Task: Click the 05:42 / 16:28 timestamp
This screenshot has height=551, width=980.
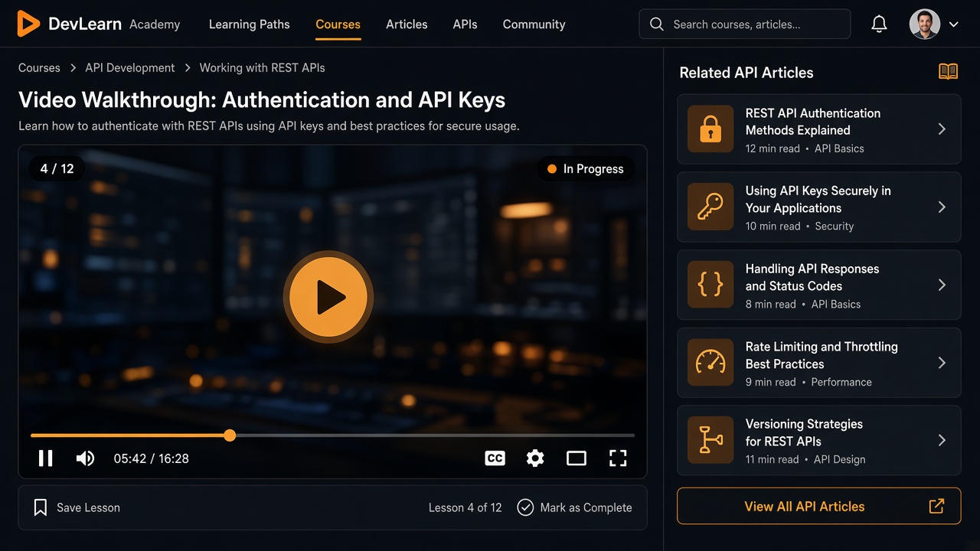Action: pyautogui.click(x=152, y=458)
